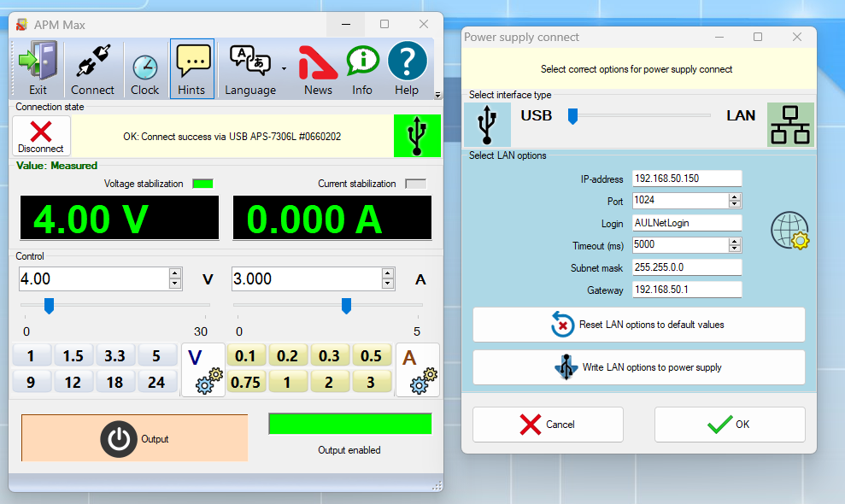
Task: Click the Current stabilization indicator
Action: (x=415, y=184)
